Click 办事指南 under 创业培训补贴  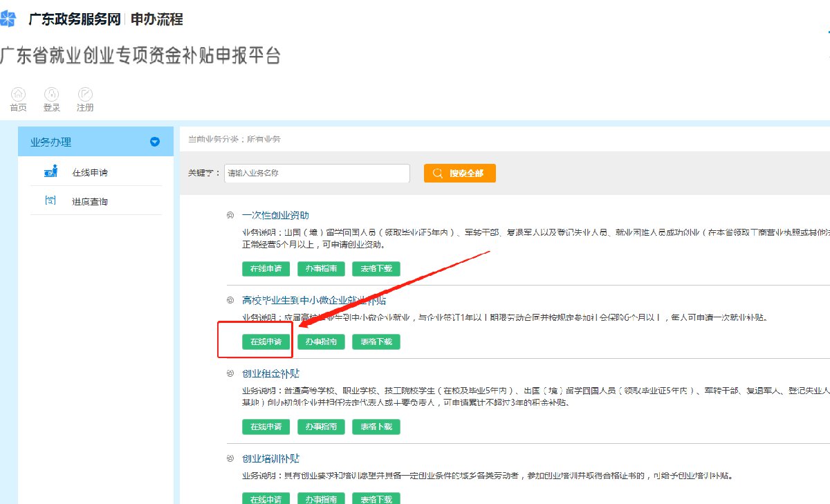[x=321, y=498]
